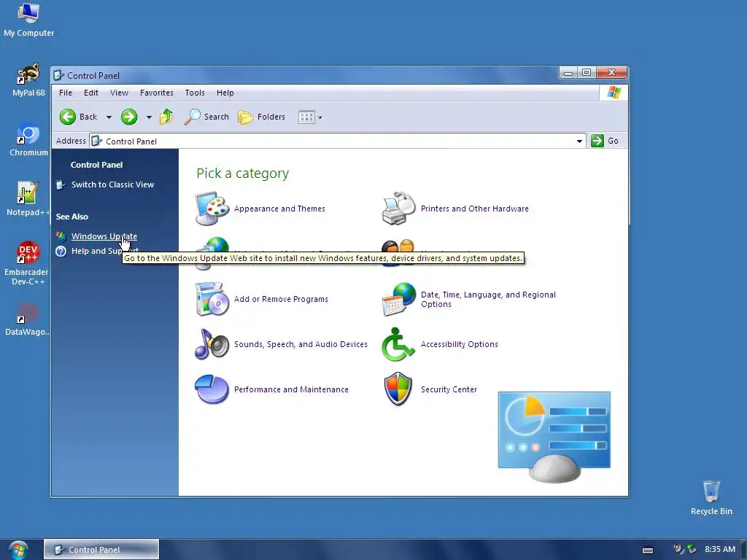Click the 8:35 AM taskbar clock
Screen dimensions: 747x560
coord(720,550)
